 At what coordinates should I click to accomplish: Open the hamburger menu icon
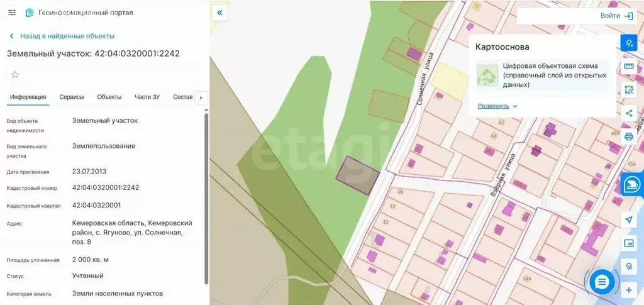(x=12, y=13)
